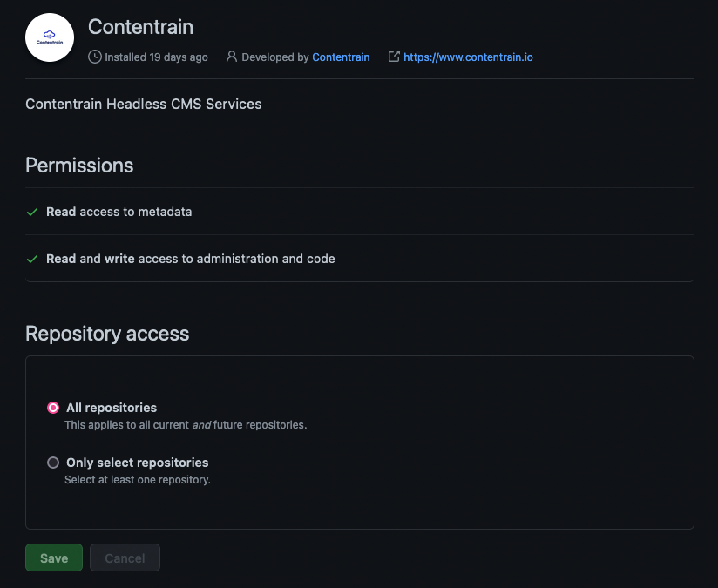Image resolution: width=718 pixels, height=588 pixels.
Task: Click the Contentrain app title heading
Action: 140,27
